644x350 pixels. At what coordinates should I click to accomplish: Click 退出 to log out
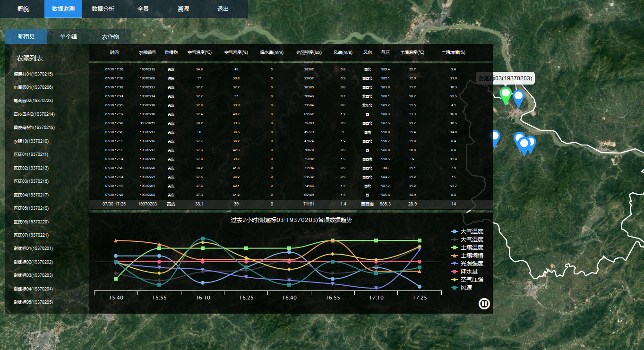(223, 9)
